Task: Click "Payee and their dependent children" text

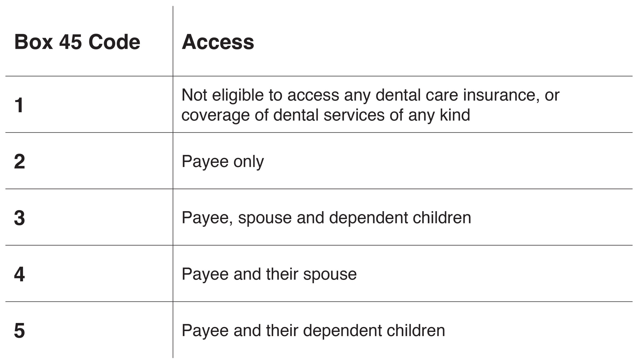Action: [313, 330]
